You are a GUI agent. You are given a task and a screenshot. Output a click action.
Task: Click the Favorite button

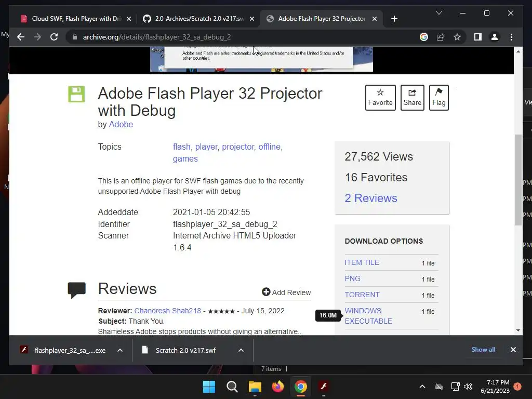(x=380, y=98)
